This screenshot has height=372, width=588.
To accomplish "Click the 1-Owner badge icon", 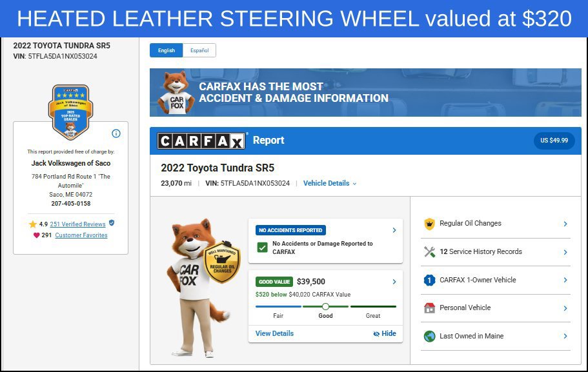I will pyautogui.click(x=429, y=280).
